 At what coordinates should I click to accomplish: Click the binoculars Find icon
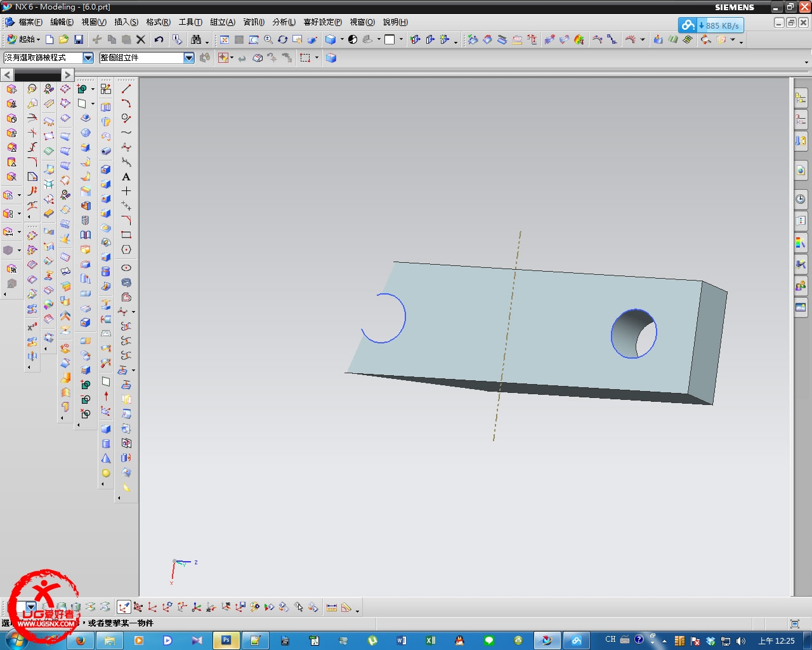tap(196, 39)
